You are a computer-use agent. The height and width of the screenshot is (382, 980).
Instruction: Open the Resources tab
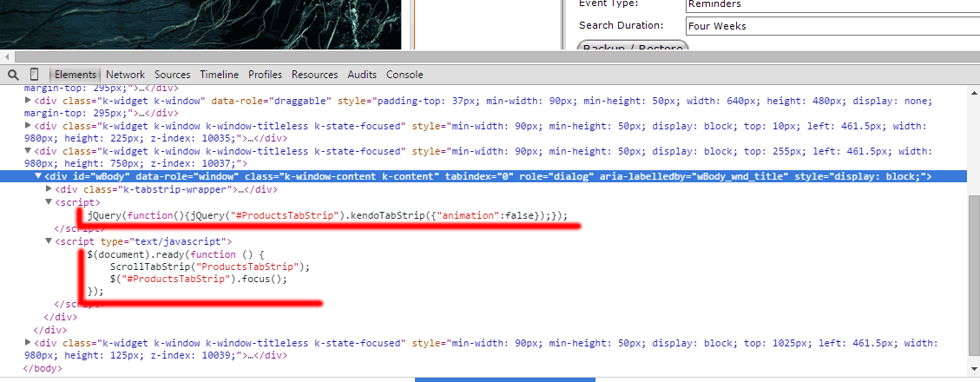314,75
